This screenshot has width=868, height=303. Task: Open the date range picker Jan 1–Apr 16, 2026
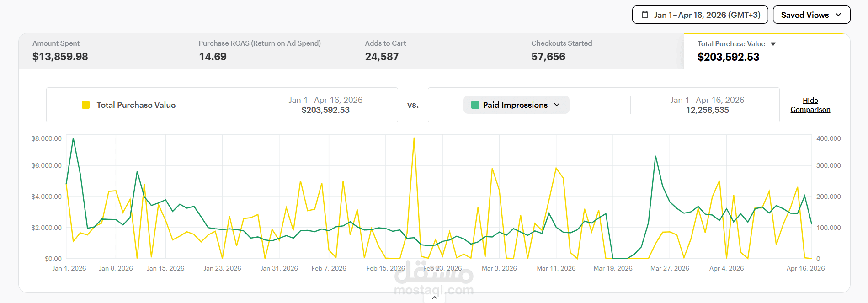[x=700, y=15]
